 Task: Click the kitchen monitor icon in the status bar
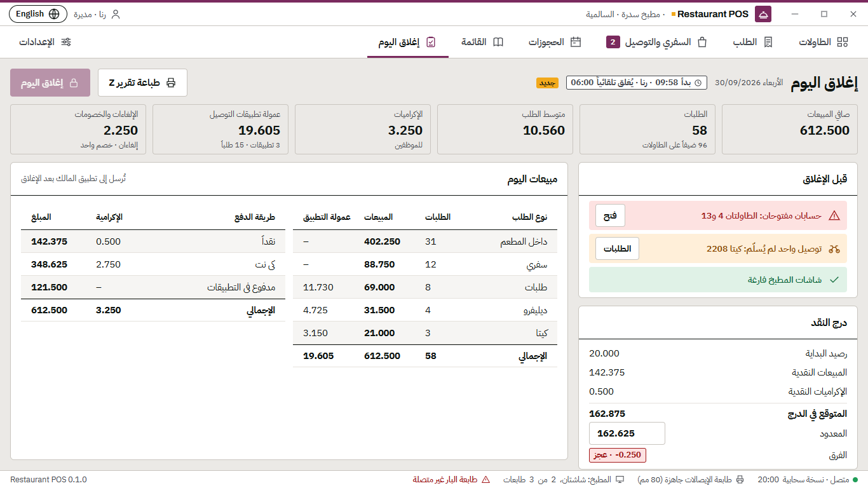point(620,480)
